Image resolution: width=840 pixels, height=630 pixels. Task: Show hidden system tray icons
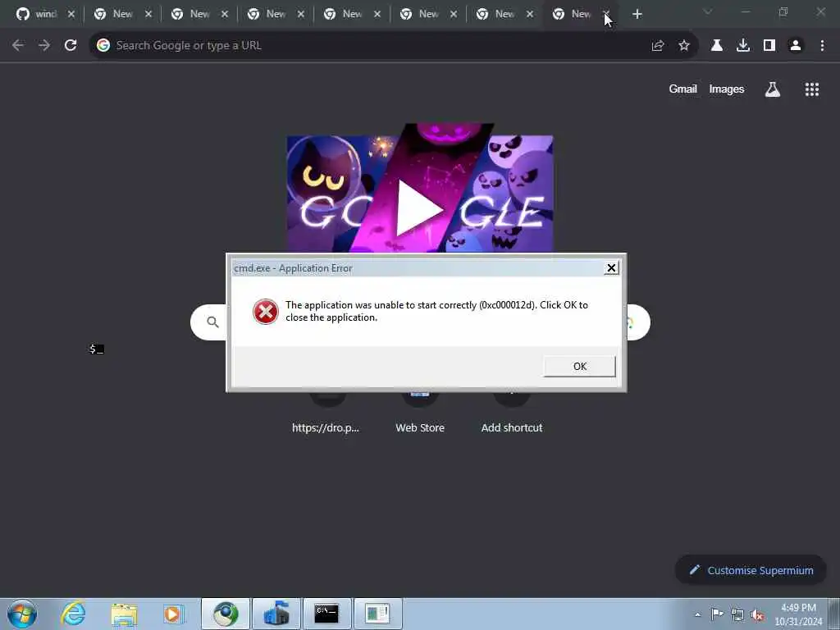tap(697, 614)
